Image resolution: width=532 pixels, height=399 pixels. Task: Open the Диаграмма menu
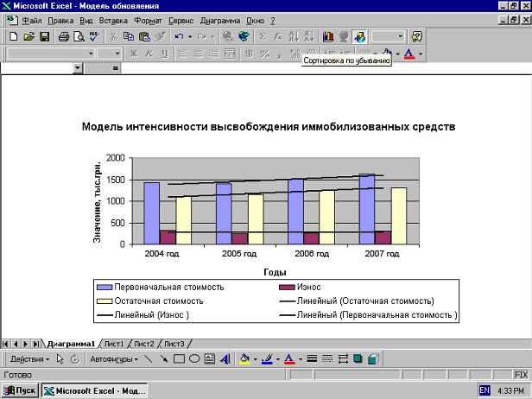coord(220,21)
